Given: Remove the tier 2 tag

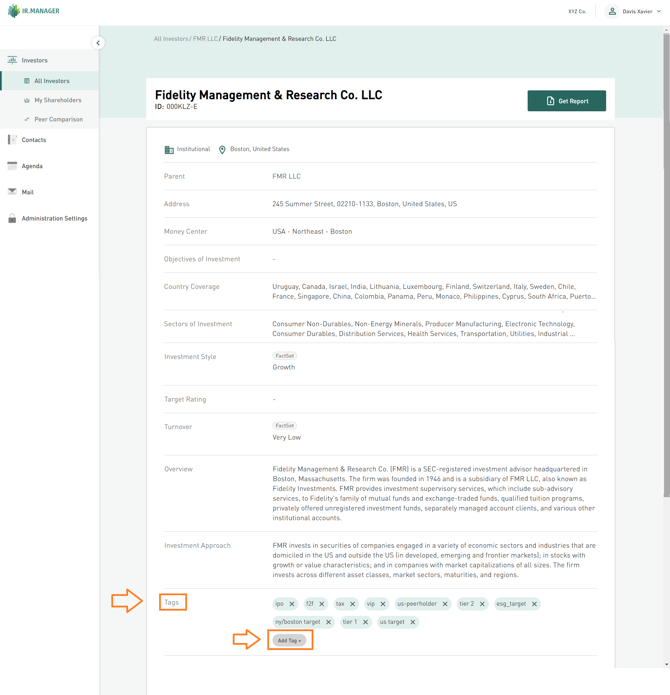Looking at the screenshot, I should [482, 604].
